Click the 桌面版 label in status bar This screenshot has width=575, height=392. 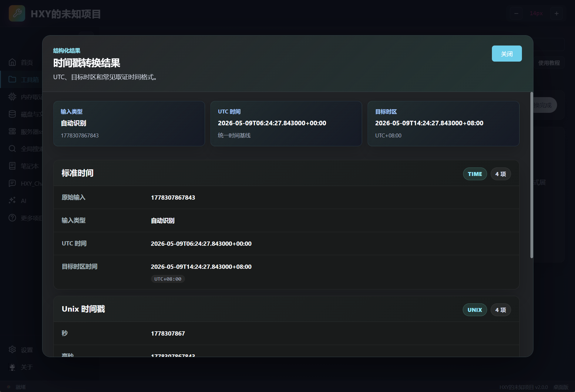point(561,387)
